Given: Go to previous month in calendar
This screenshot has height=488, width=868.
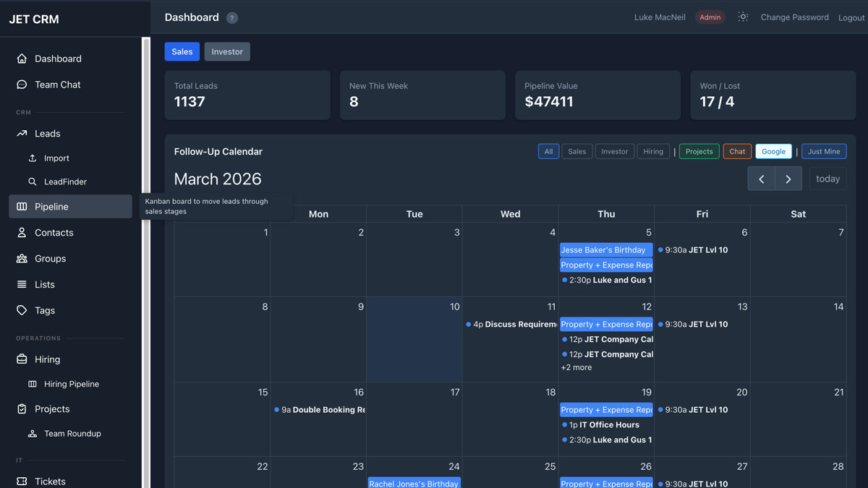Looking at the screenshot, I should coord(761,179).
